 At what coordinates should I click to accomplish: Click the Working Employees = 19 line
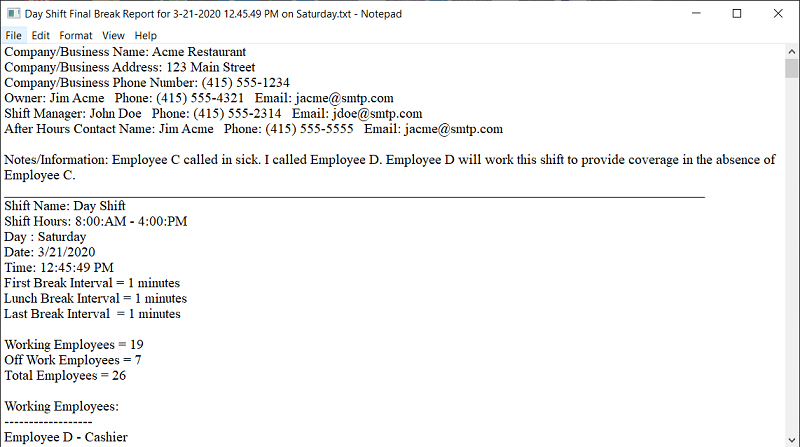(x=74, y=344)
